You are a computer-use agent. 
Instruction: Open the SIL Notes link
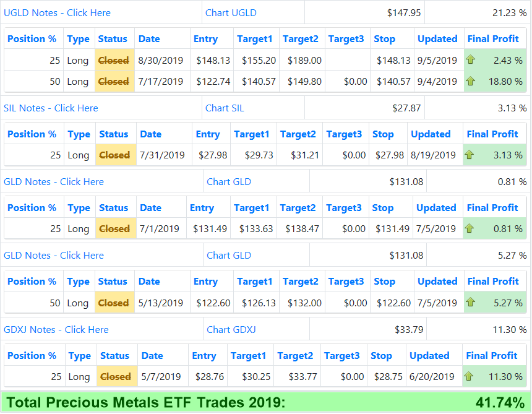[51, 108]
